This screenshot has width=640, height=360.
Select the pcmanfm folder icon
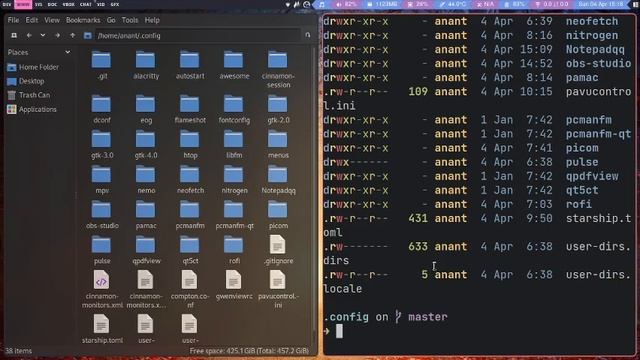coord(190,210)
